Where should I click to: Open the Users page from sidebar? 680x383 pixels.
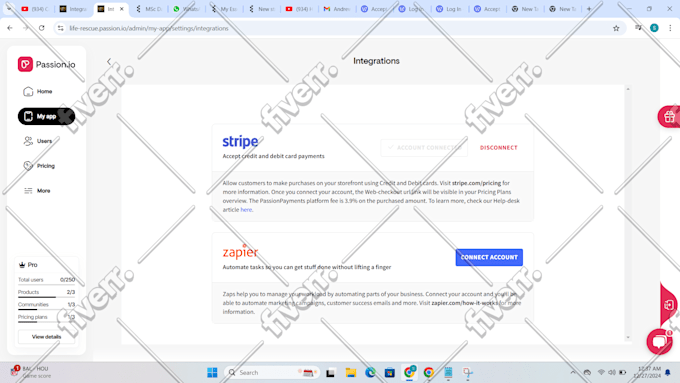(x=38, y=141)
